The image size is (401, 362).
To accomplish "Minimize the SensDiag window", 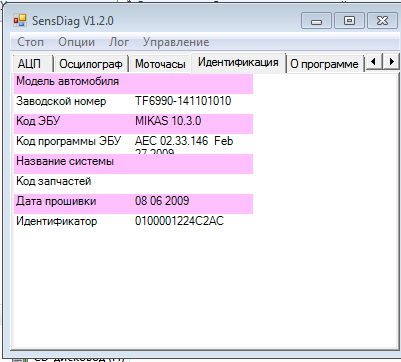I will [316, 21].
